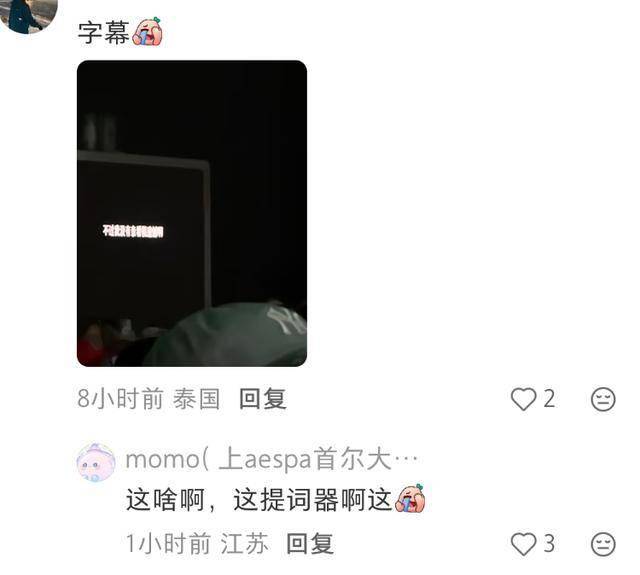This screenshot has height=575, width=640.
Task: Tap the crying emoji in momo's reply
Action: click(x=410, y=498)
